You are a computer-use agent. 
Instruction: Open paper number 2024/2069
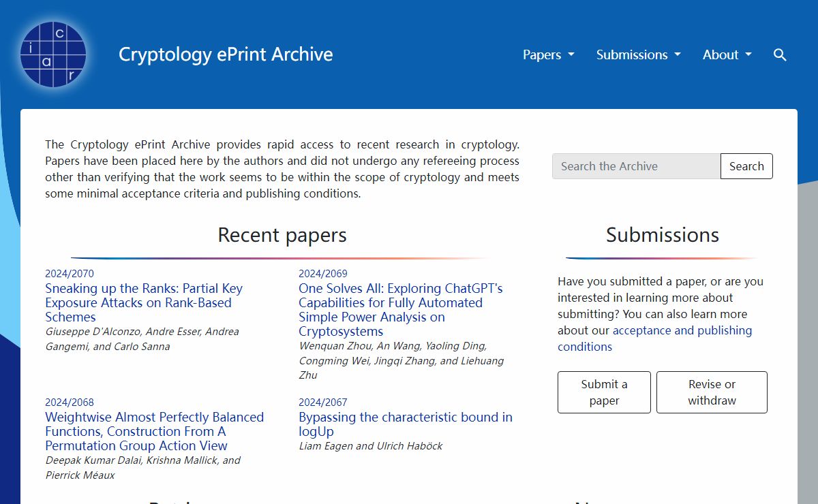pyautogui.click(x=323, y=274)
